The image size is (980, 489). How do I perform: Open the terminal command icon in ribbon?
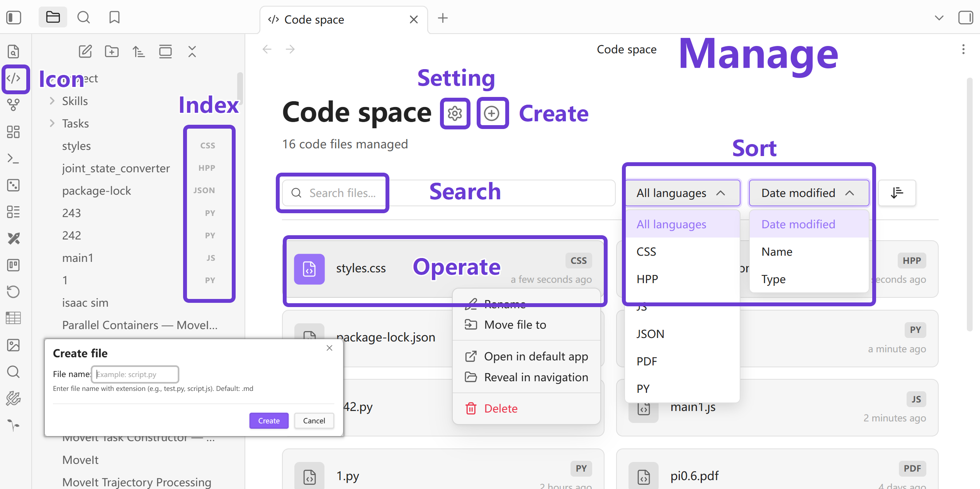click(14, 158)
